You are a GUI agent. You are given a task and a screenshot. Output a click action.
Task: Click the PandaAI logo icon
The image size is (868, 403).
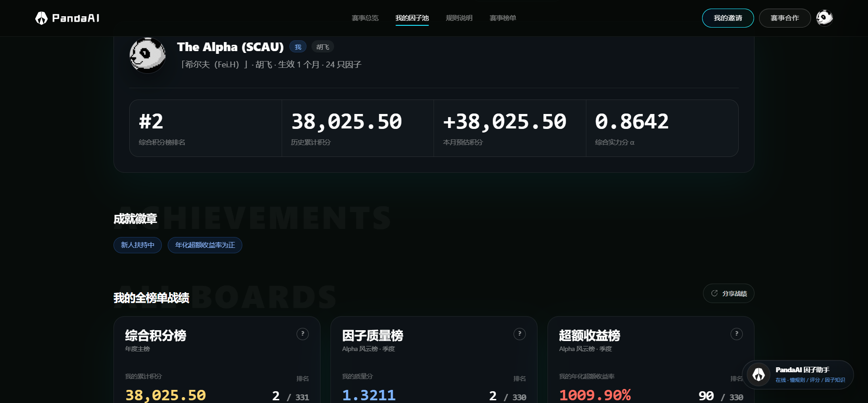pos(41,18)
